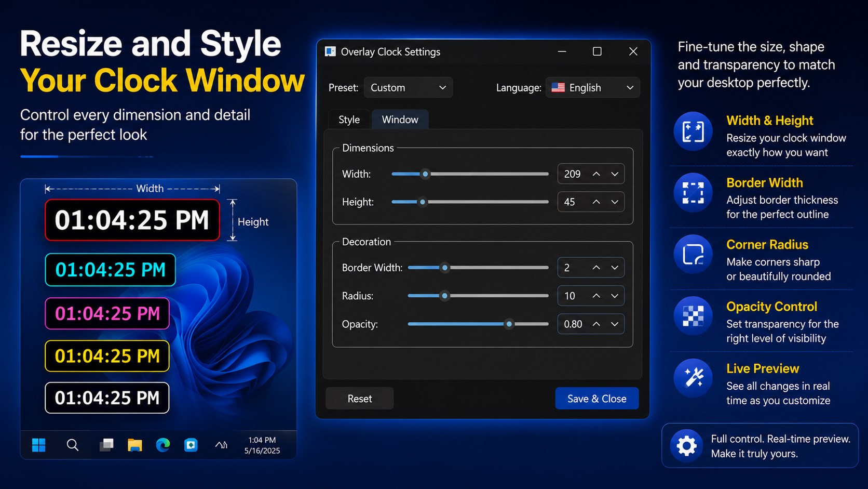This screenshot has height=489, width=868.
Task: Click the Border Width dashed-square icon
Action: click(693, 193)
